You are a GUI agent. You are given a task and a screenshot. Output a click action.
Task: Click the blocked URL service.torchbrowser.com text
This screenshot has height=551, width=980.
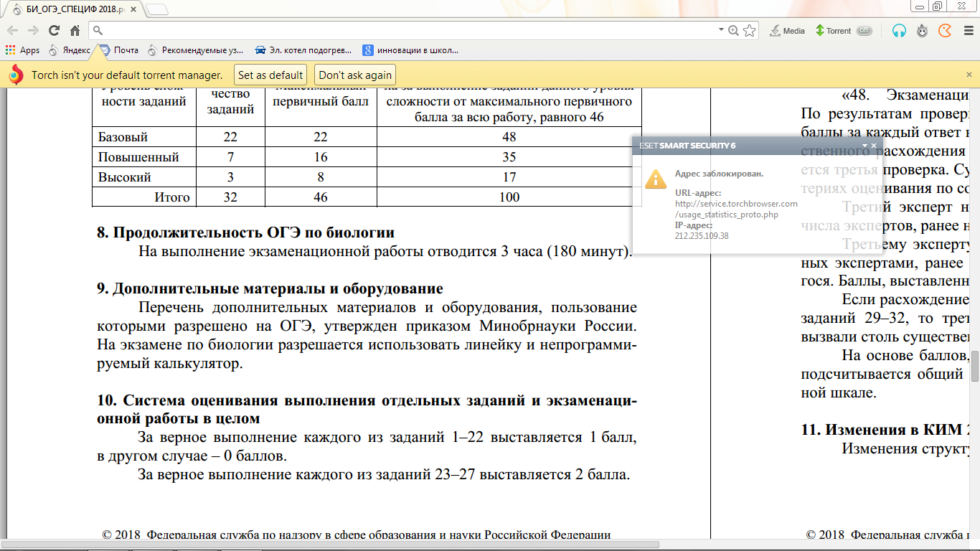tap(736, 209)
